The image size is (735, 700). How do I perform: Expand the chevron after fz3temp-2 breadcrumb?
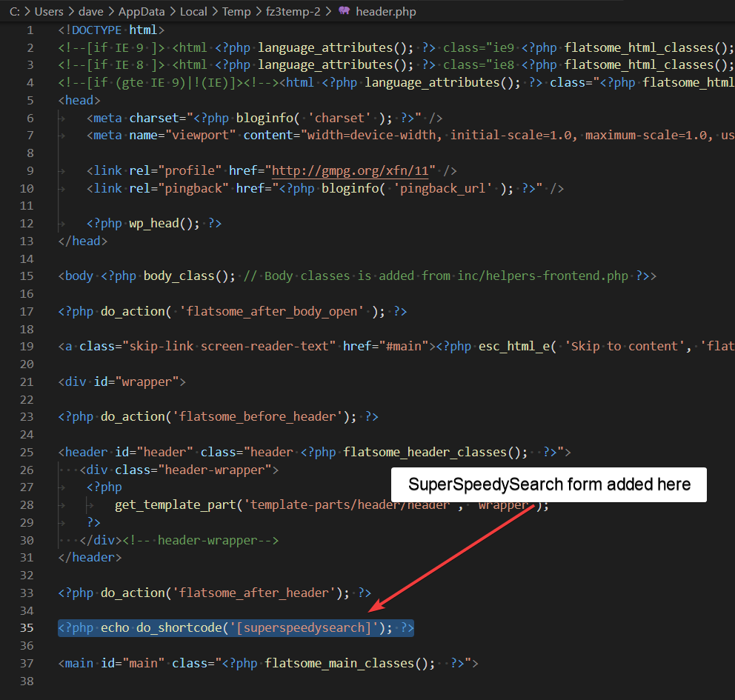[x=328, y=12]
